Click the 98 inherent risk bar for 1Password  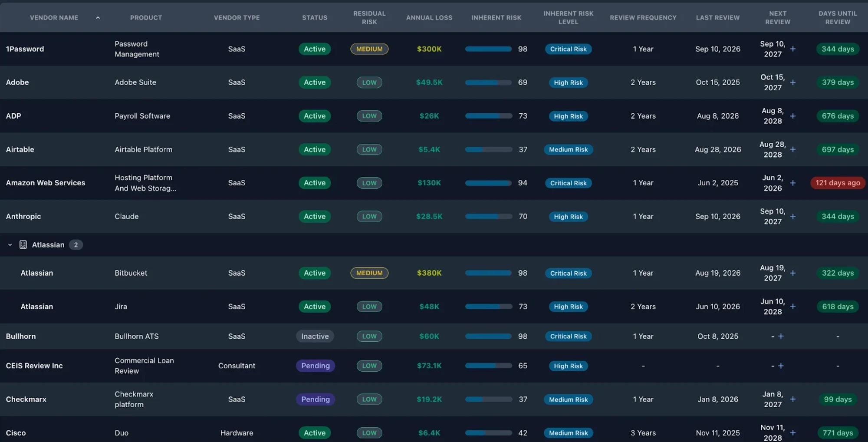tap(488, 49)
